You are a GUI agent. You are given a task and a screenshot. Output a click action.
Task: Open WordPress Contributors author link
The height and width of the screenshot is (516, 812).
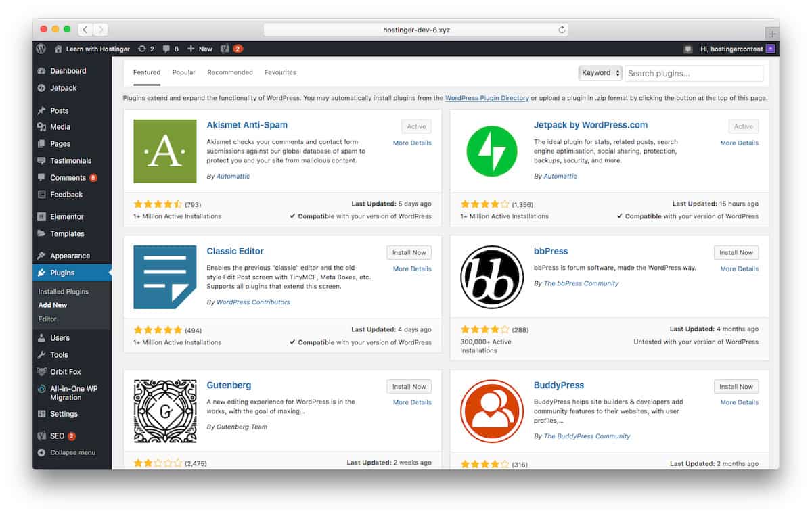coord(253,302)
